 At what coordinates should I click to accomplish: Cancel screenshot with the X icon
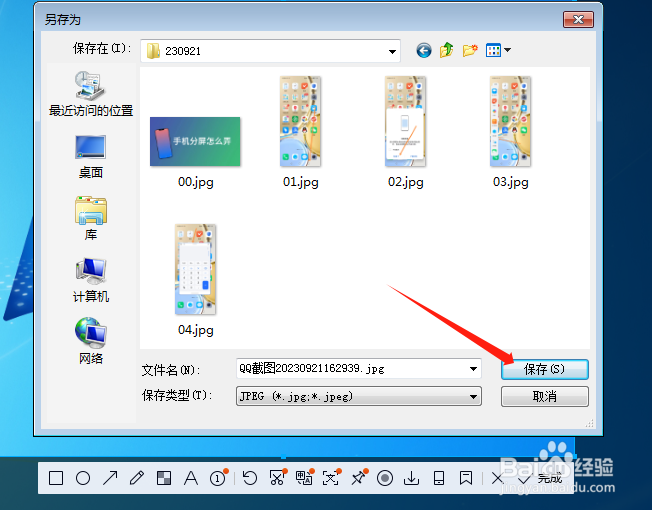pyautogui.click(x=497, y=478)
